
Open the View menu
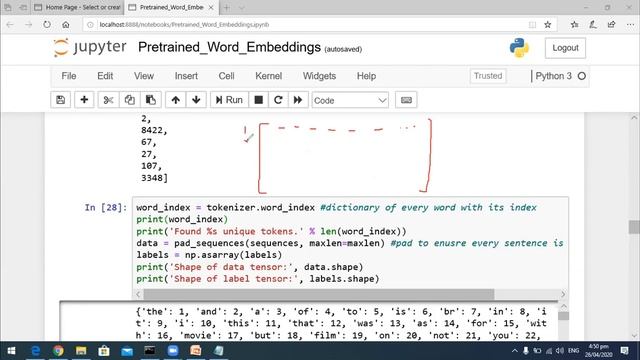(x=144, y=76)
